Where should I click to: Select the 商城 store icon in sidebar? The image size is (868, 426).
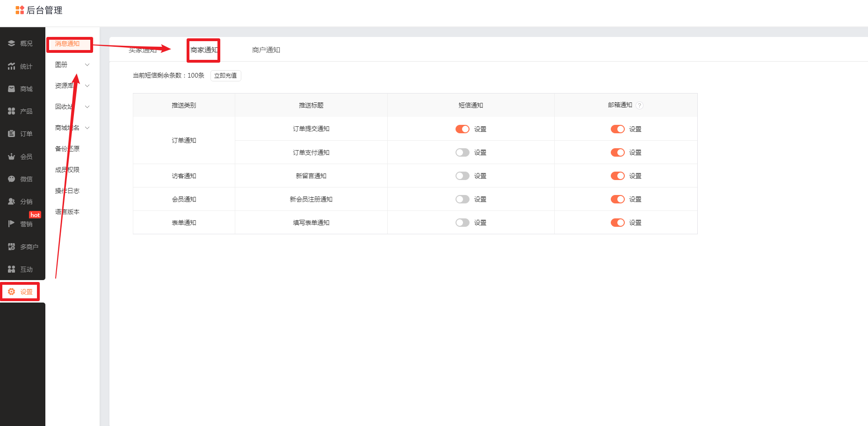(x=12, y=89)
